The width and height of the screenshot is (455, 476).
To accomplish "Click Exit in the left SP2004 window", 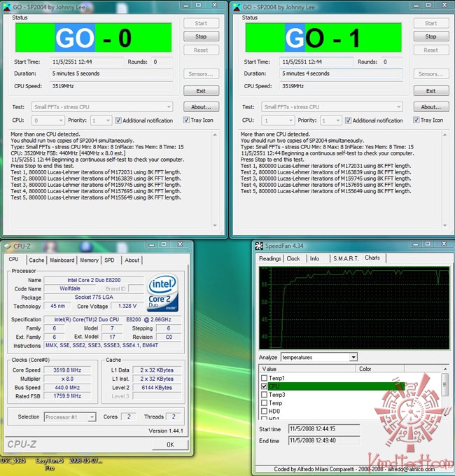I will click(201, 91).
